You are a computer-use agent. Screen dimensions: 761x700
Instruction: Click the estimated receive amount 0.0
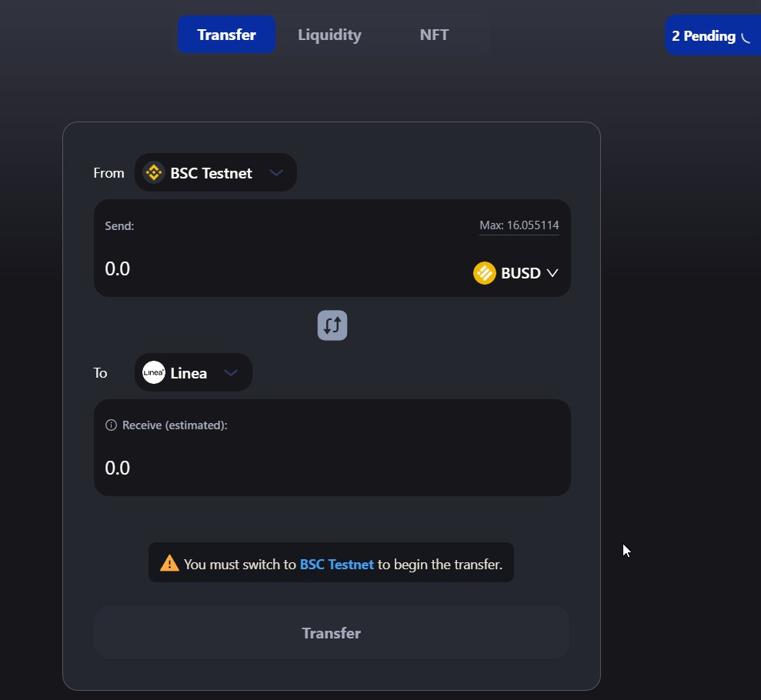118,468
